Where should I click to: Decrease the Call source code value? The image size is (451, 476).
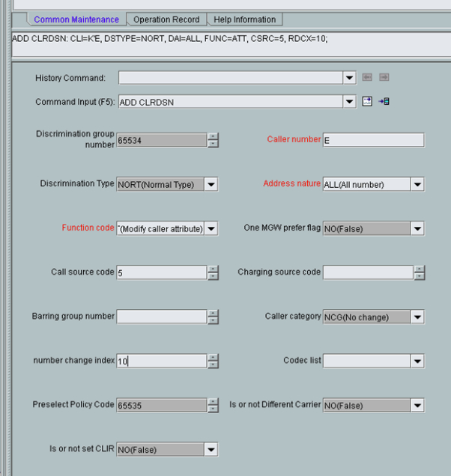213,276
